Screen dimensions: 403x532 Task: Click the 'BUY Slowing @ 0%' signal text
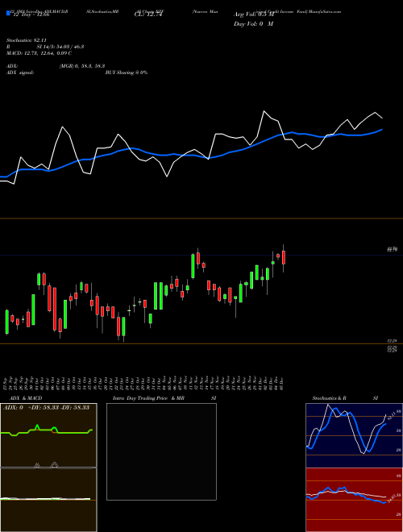click(x=127, y=73)
